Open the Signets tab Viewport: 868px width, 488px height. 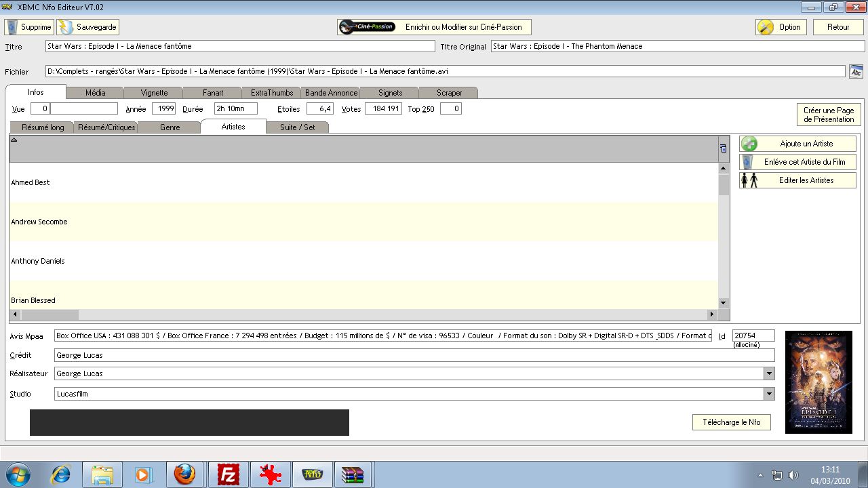pos(390,93)
